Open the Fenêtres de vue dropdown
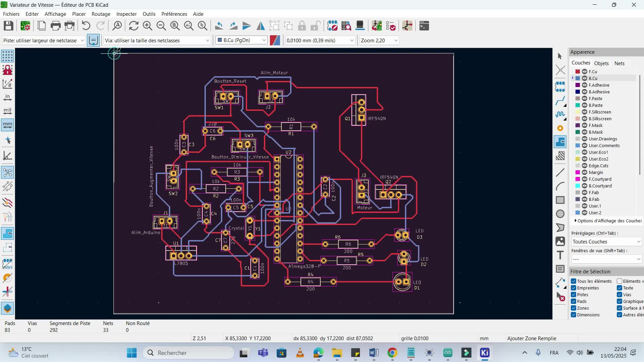 tap(606, 259)
